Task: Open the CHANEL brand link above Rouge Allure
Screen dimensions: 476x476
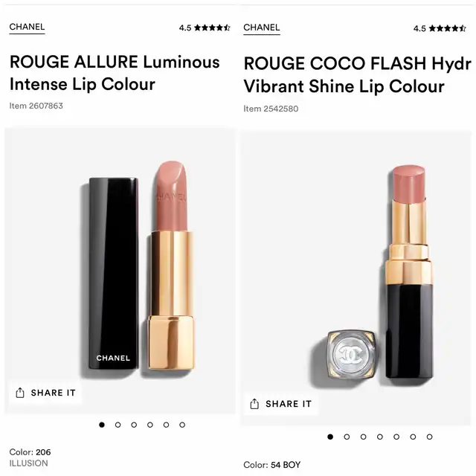Action: [27, 27]
